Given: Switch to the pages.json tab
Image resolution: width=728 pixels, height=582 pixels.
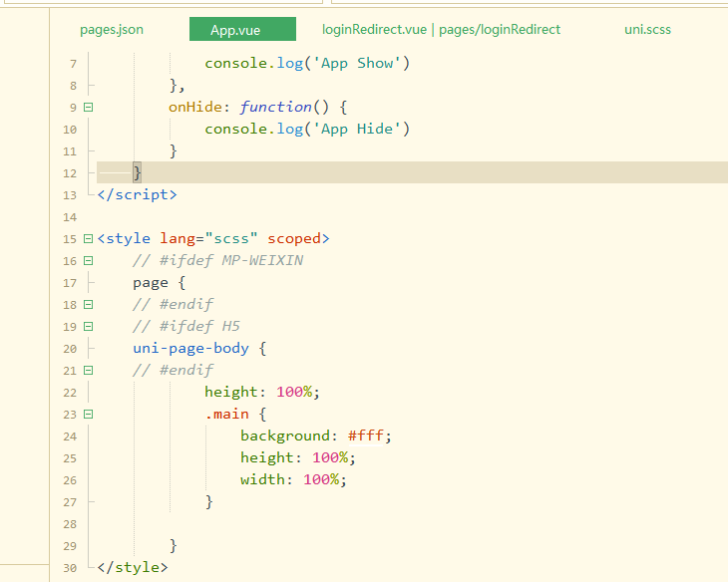Looking at the screenshot, I should [112, 30].
